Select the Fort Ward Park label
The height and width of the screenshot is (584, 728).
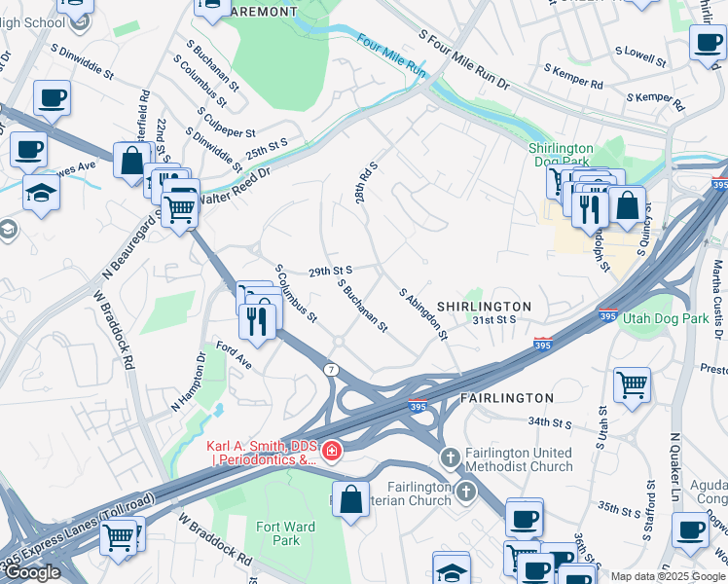285,533
